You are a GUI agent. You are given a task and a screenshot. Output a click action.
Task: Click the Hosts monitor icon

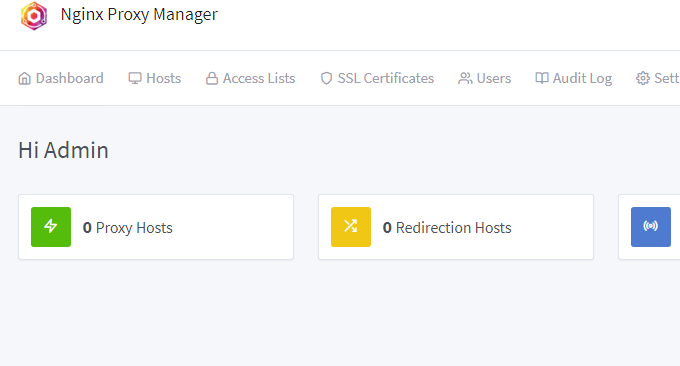tap(135, 78)
